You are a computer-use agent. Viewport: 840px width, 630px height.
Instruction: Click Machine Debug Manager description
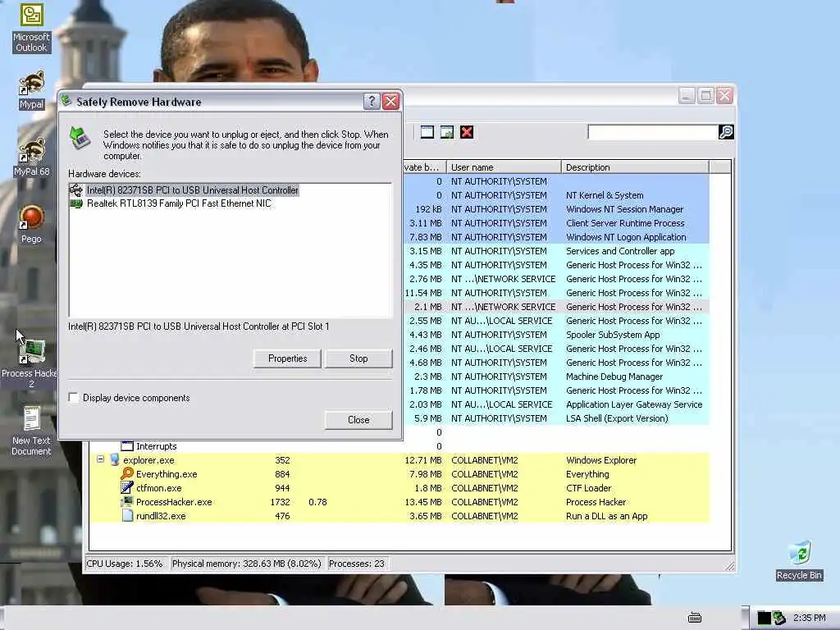[x=614, y=376]
